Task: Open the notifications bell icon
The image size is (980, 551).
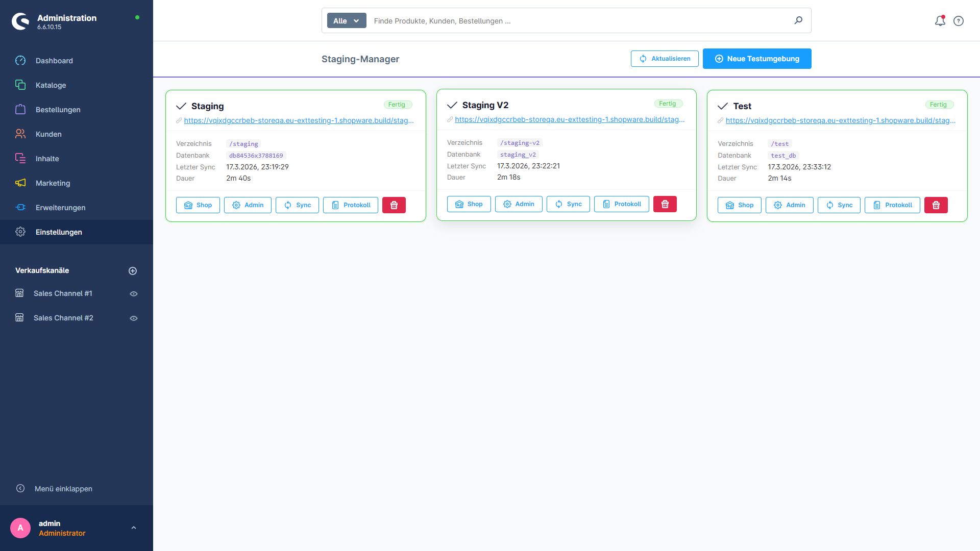Action: coord(940,21)
